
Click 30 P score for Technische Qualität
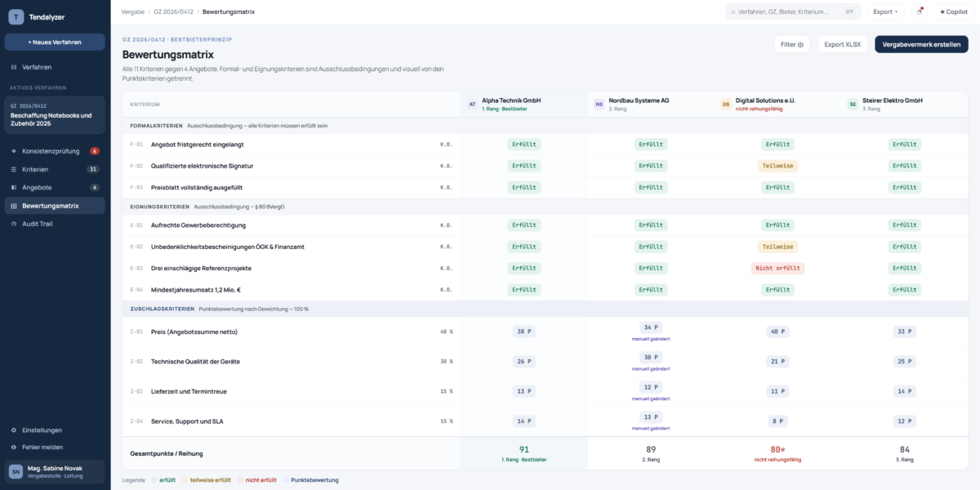[x=651, y=357]
